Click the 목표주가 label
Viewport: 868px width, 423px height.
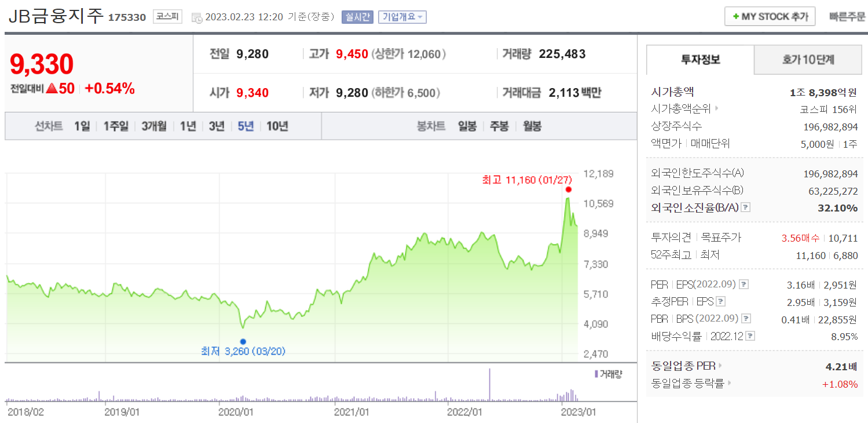721,237
